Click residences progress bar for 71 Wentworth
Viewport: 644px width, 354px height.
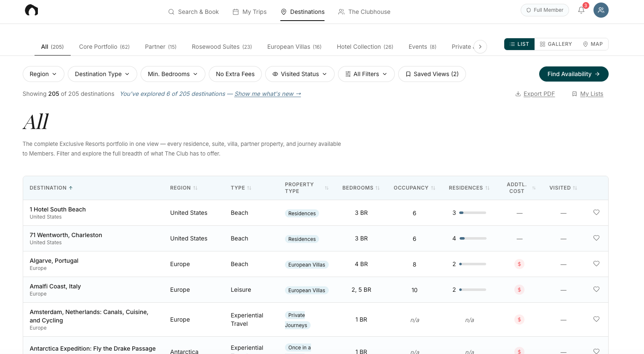(x=473, y=238)
